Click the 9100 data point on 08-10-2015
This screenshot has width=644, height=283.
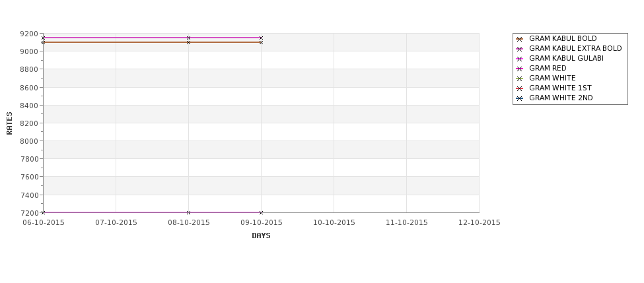[x=188, y=42]
